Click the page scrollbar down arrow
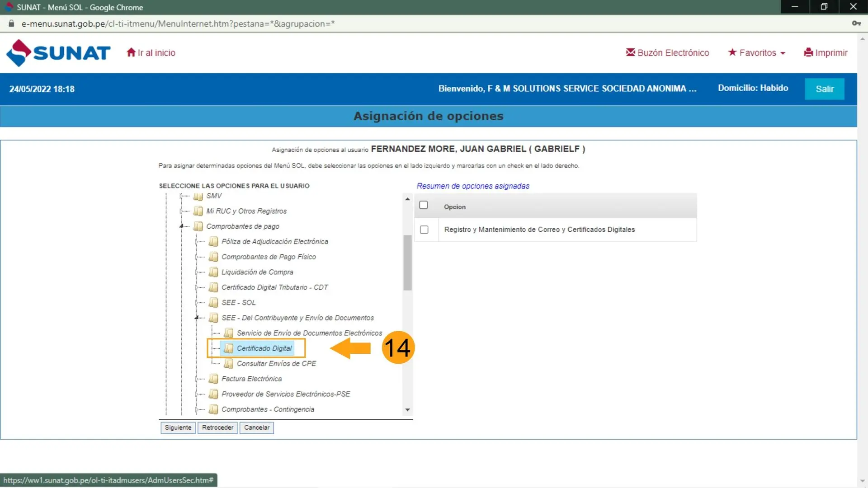 pyautogui.click(x=863, y=481)
